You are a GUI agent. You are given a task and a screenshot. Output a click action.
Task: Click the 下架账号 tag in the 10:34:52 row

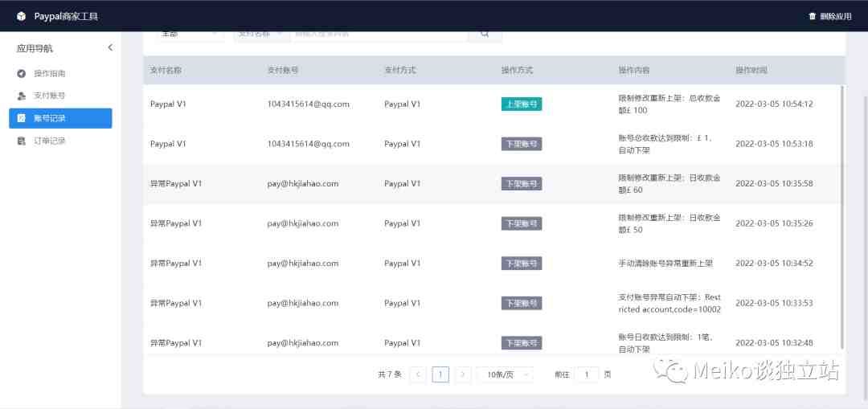point(522,264)
